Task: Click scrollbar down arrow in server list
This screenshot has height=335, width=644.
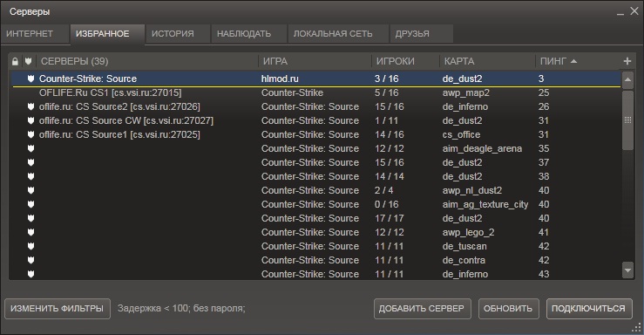Action: (x=627, y=270)
